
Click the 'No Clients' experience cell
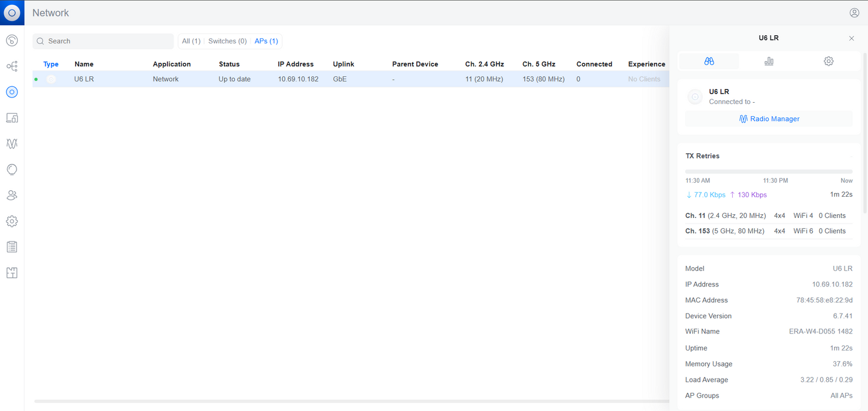[x=644, y=79]
